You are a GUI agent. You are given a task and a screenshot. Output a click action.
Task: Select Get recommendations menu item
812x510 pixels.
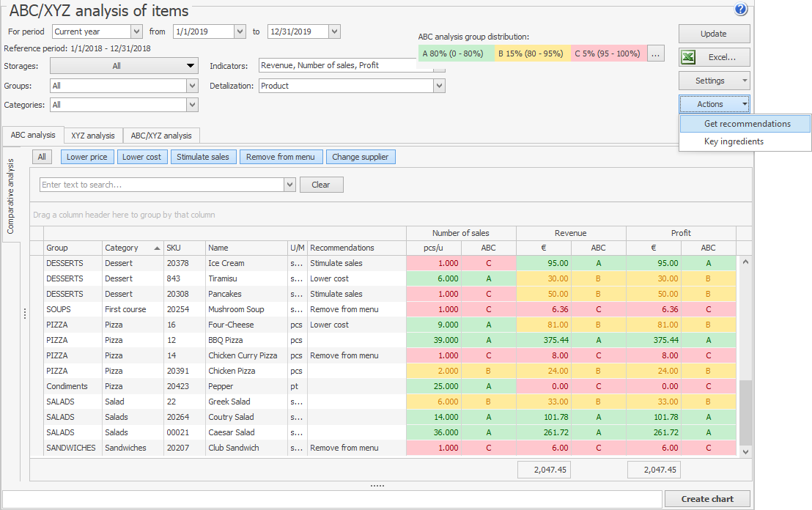(747, 124)
